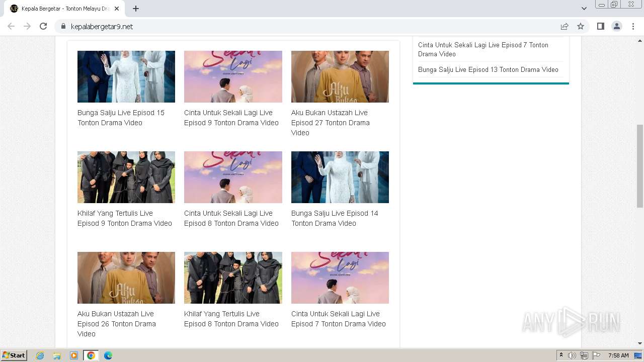Open the Windows Start menu

click(x=14, y=355)
